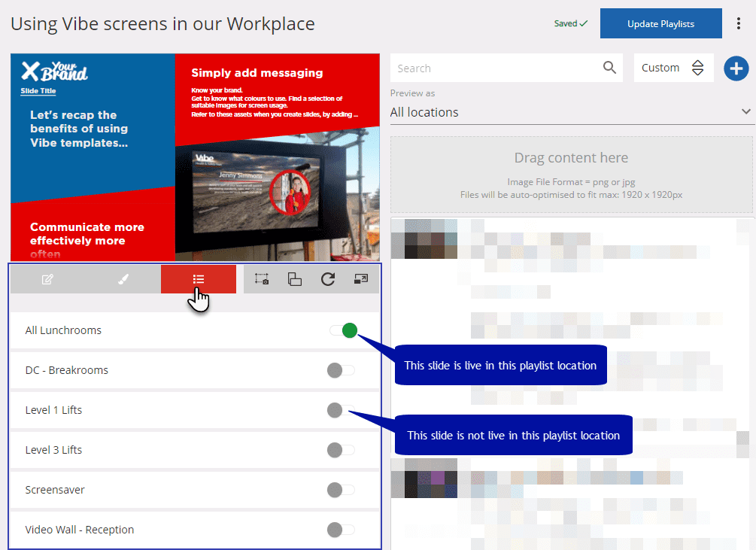Click the 'All Lunchrooms' playlist name
The image size is (756, 550).
[x=64, y=330]
